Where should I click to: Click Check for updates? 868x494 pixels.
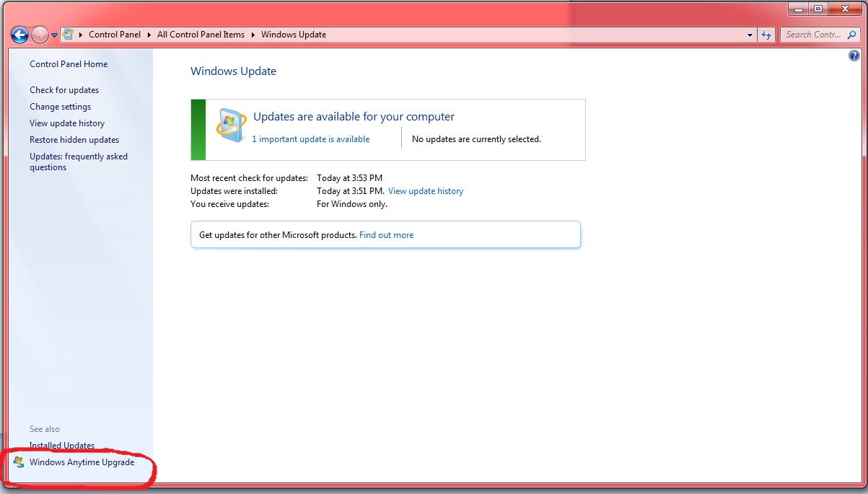[x=64, y=90]
